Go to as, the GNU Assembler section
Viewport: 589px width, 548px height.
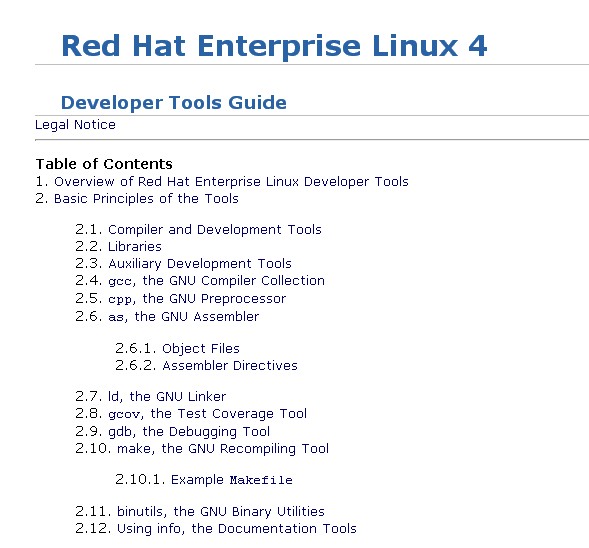(x=183, y=317)
